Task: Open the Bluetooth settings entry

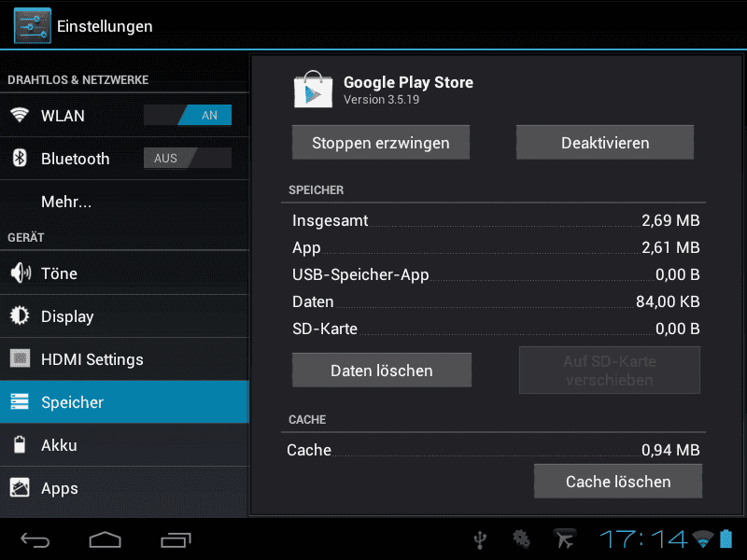Action: 124,158
